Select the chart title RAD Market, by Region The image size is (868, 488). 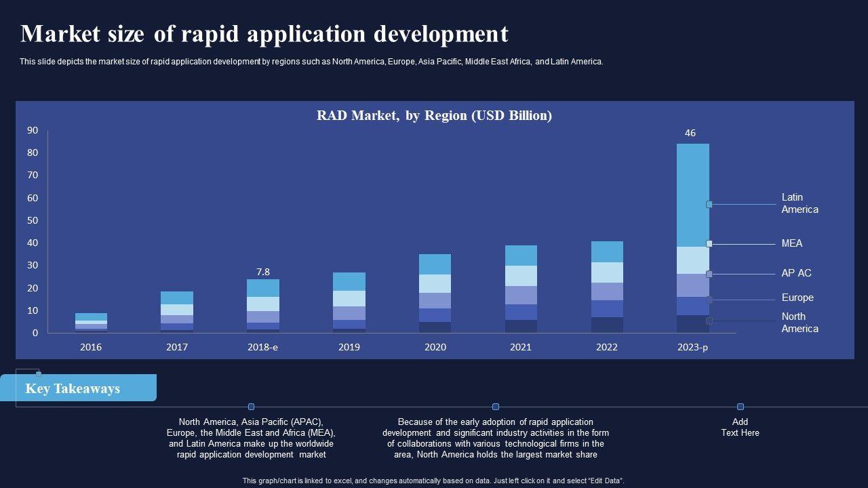pyautogui.click(x=434, y=116)
